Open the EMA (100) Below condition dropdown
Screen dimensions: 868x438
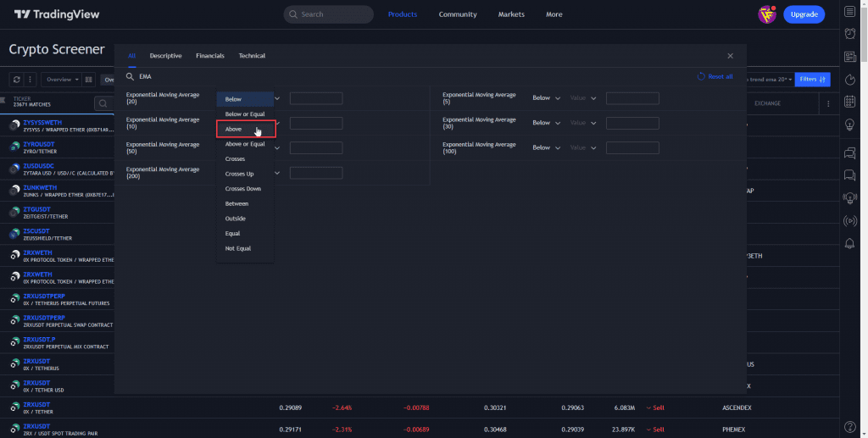point(547,147)
